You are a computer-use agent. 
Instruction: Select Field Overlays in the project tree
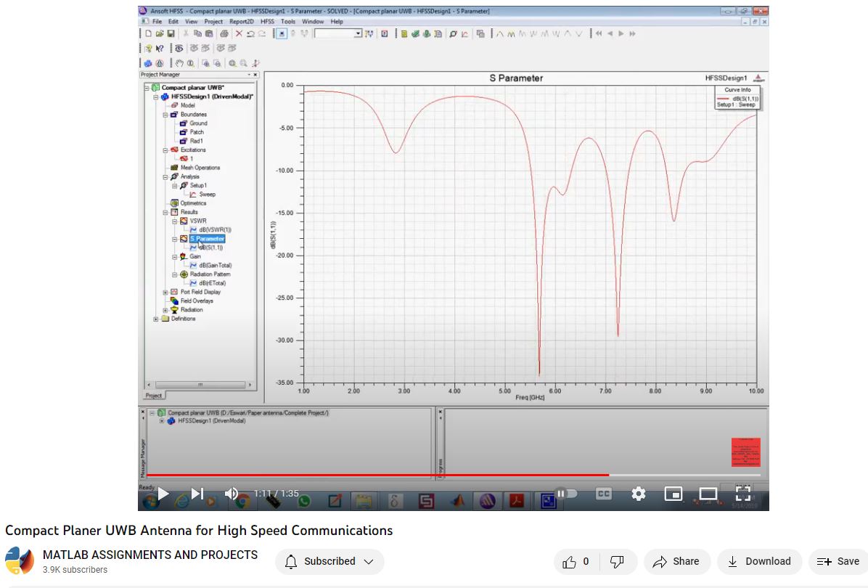click(197, 301)
